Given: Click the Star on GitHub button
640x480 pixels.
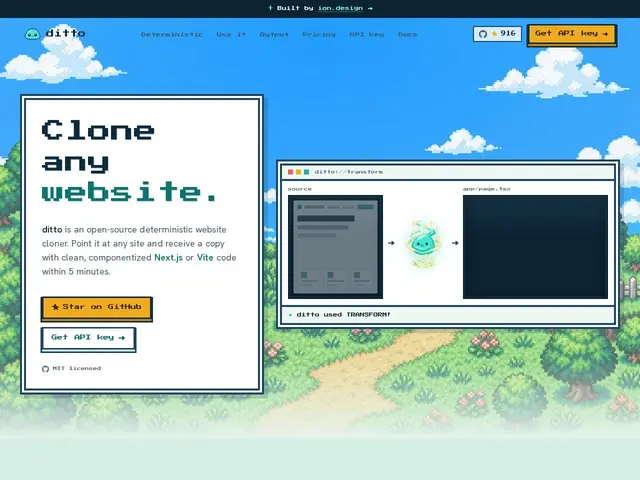Looking at the screenshot, I should click(97, 308).
